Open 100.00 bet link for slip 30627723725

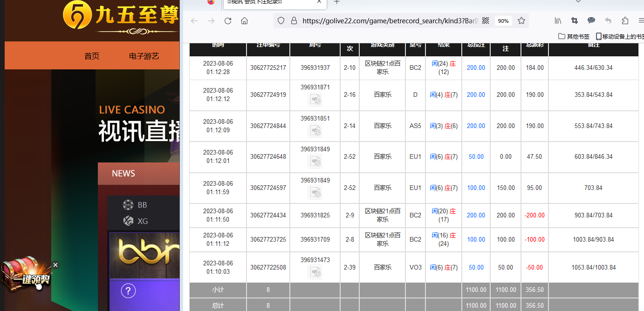pyautogui.click(x=476, y=240)
